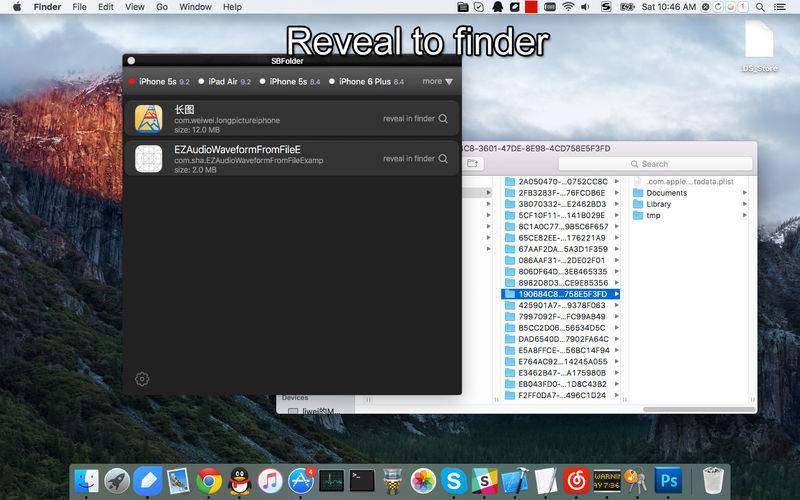Click the Wi-Fi status menu bar icon
The height and width of the screenshot is (500, 800).
click(x=568, y=7)
